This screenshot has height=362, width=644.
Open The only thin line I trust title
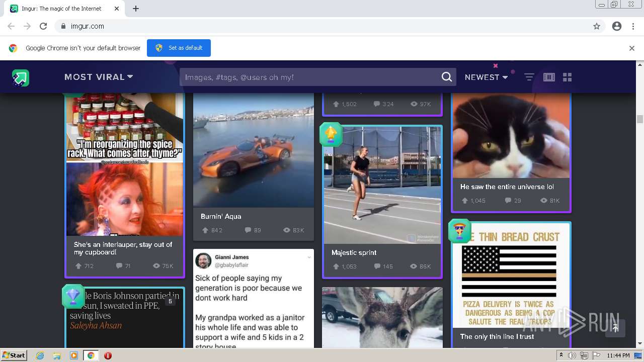(497, 336)
